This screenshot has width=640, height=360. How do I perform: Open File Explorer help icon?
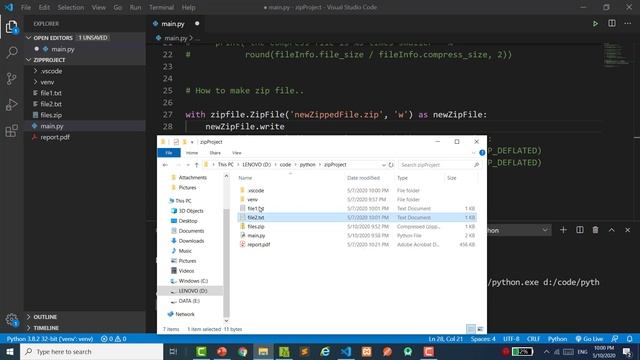click(482, 153)
